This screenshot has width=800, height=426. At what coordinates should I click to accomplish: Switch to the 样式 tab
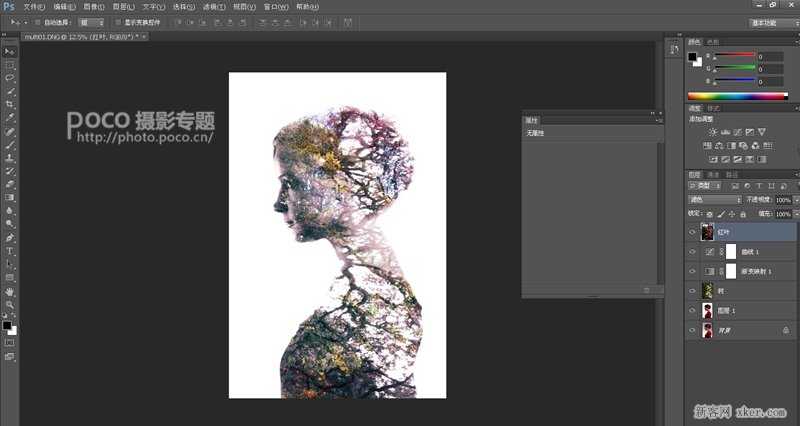click(712, 108)
